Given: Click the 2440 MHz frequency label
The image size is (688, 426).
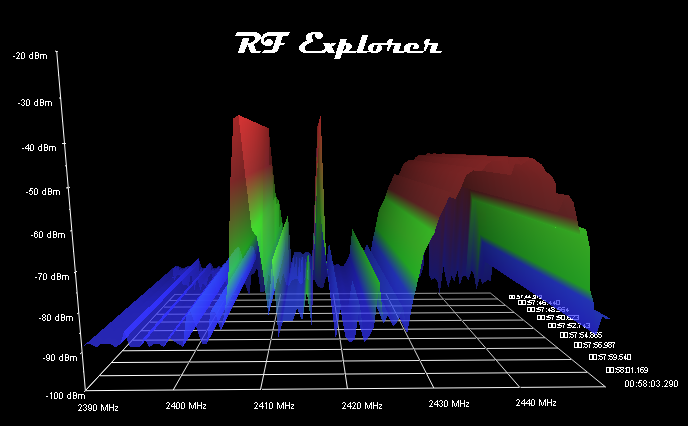Looking at the screenshot, I should (x=536, y=402).
